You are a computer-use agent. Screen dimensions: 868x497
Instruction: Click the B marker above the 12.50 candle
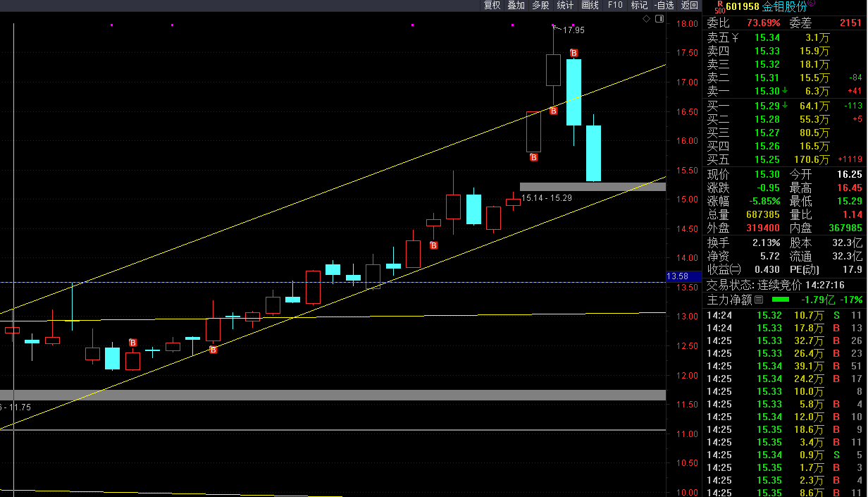[133, 343]
